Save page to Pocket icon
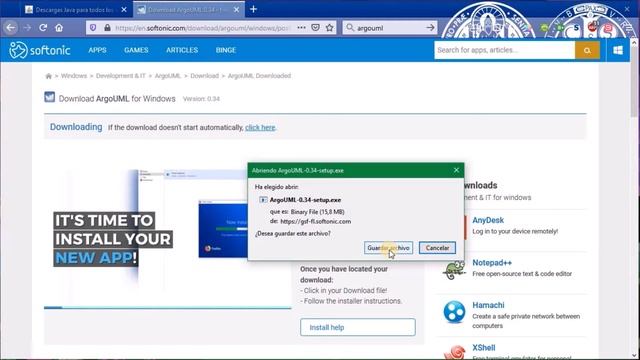Screen dimensions: 640x360 click(316, 28)
